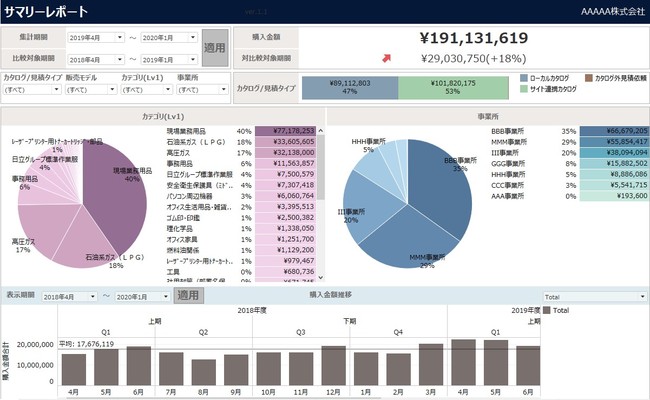650x400 pixels.
Task: Open the Total measure dropdown
Action: pos(595,297)
